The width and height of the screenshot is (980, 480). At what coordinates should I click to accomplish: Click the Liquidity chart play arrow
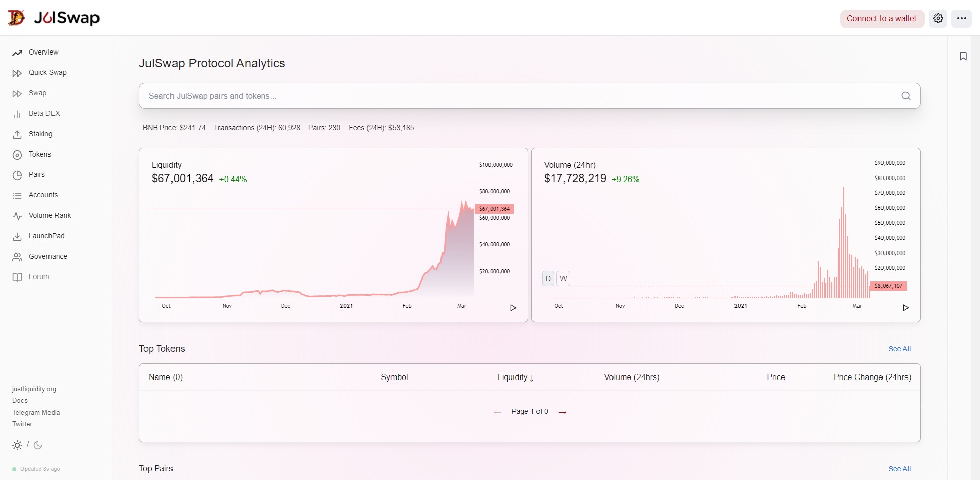click(513, 308)
